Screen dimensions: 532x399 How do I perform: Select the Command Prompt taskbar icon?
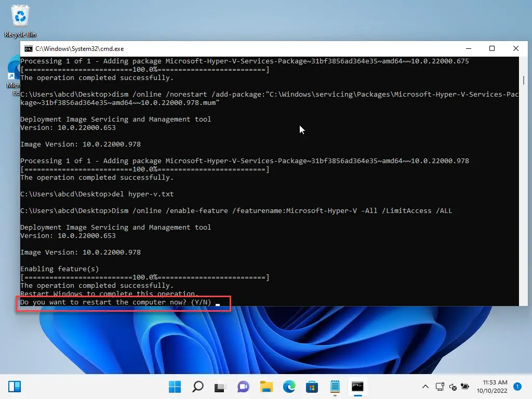[357, 387]
